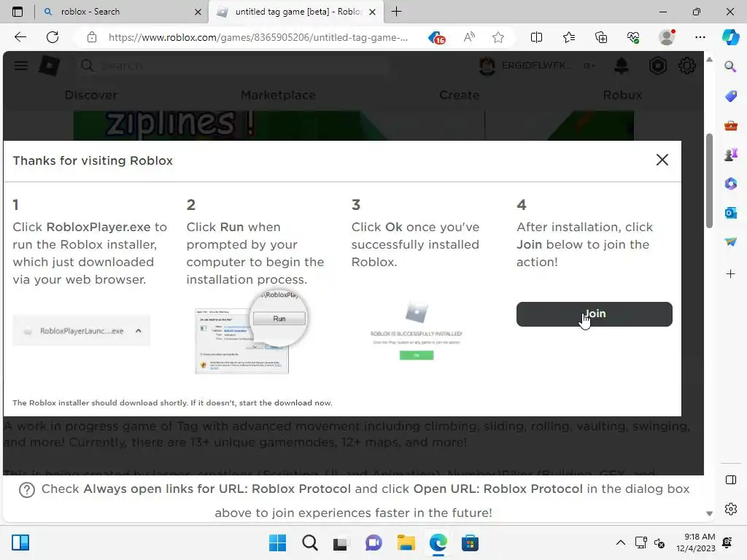747x560 pixels.
Task: Open the Copilot sidebar icon
Action: click(x=730, y=37)
